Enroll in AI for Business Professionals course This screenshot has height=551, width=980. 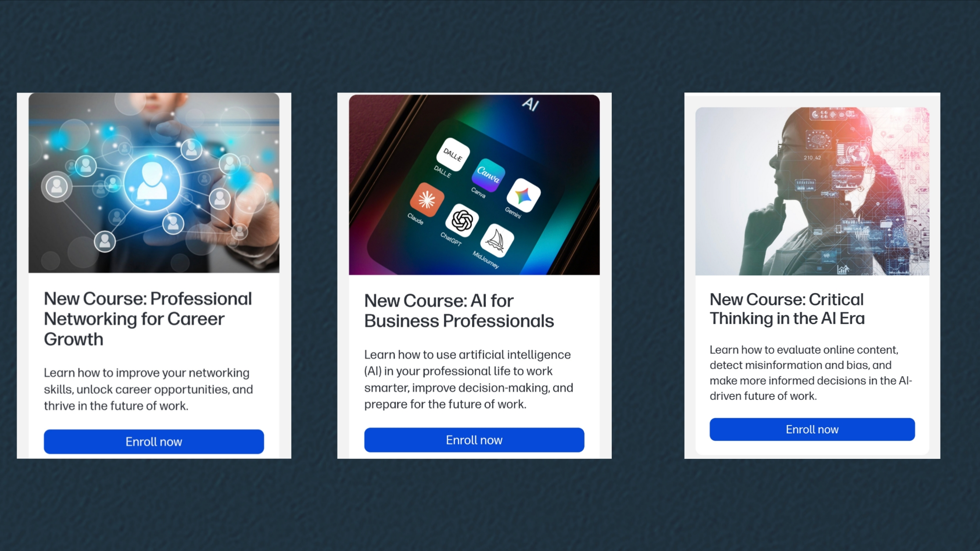click(474, 440)
